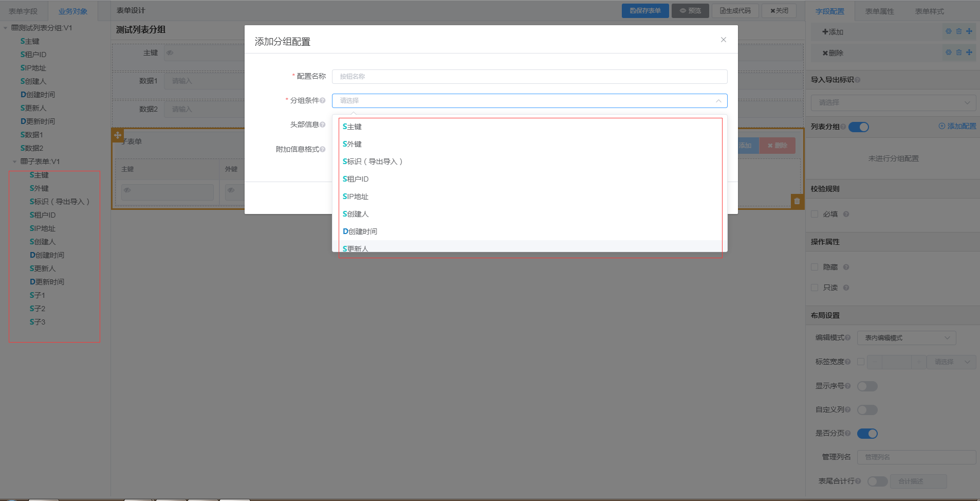Image resolution: width=980 pixels, height=501 pixels.
Task: Click the help icon beside 分组条件
Action: (323, 101)
